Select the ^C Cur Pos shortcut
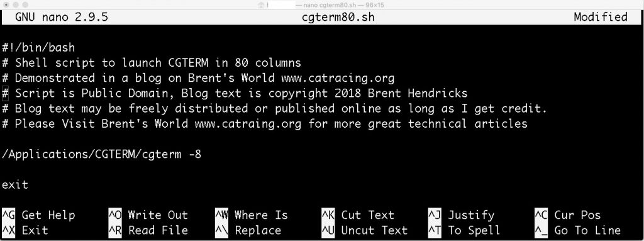 pyautogui.click(x=568, y=215)
